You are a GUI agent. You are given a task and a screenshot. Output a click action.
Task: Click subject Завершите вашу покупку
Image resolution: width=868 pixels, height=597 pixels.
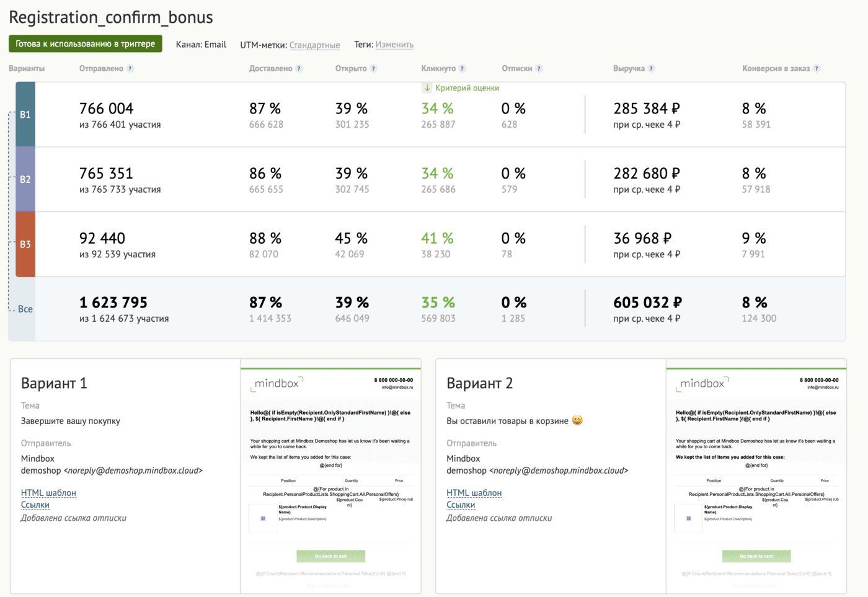tap(71, 421)
